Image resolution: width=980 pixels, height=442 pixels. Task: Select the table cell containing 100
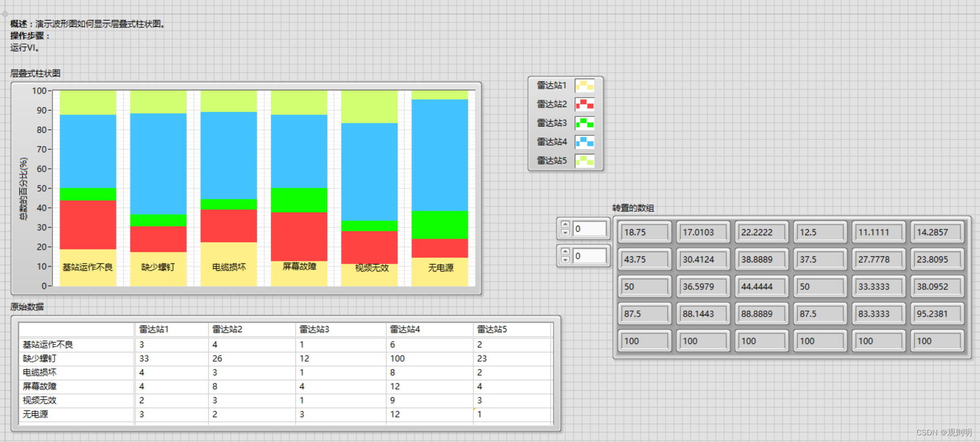[429, 358]
